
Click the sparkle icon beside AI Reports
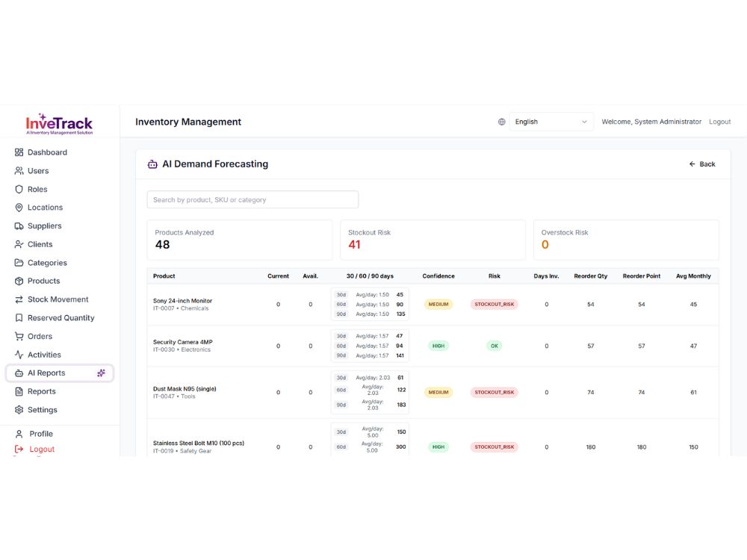tap(101, 373)
